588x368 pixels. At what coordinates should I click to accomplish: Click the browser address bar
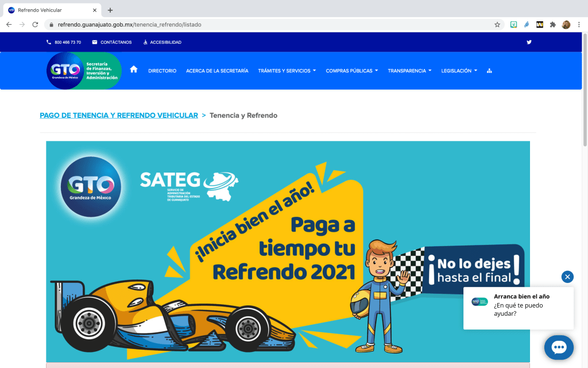(x=258, y=25)
